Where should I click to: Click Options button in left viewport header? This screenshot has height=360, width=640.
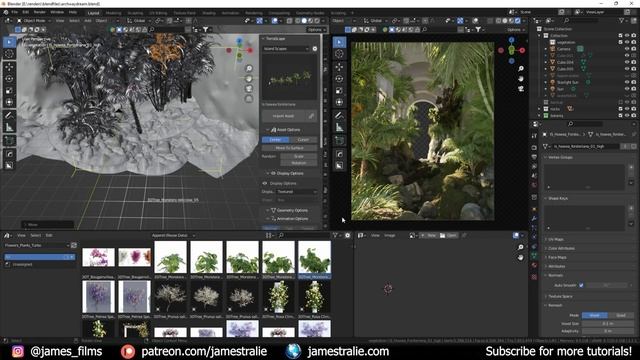[316, 29]
